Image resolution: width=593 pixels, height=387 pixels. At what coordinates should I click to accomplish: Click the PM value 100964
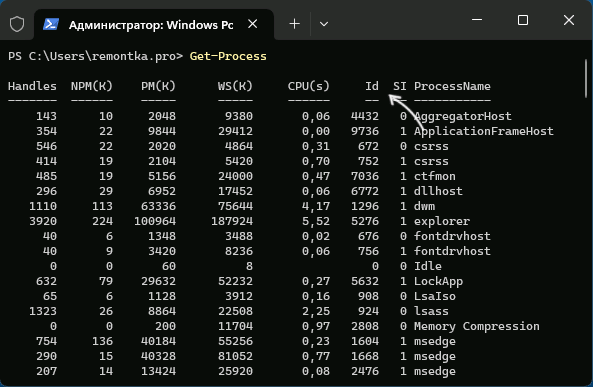pyautogui.click(x=155, y=221)
